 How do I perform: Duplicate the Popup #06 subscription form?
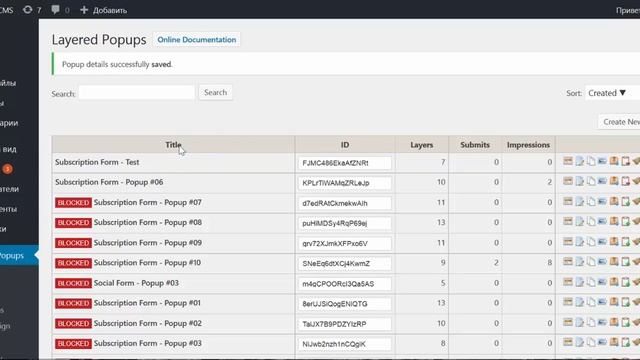(x=591, y=181)
